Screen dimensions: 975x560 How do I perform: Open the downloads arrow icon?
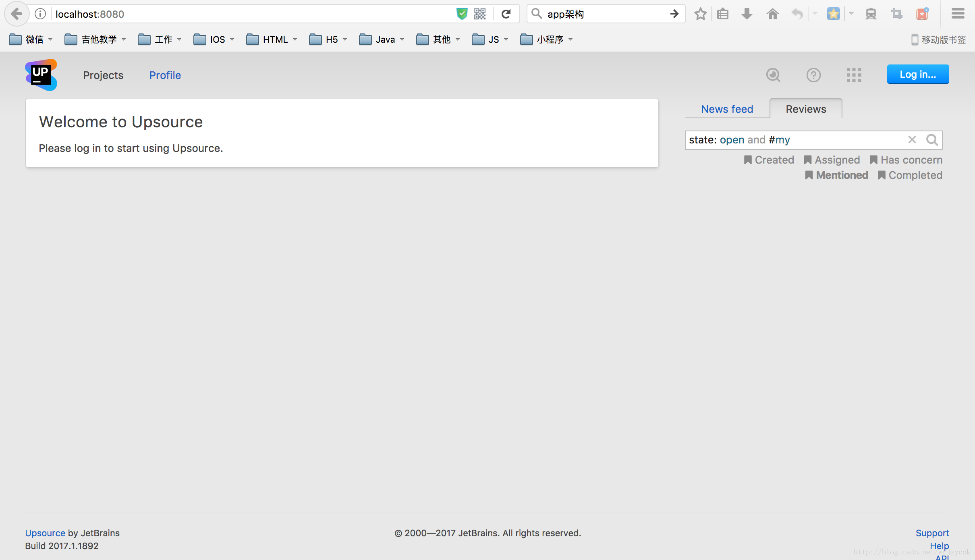point(747,14)
